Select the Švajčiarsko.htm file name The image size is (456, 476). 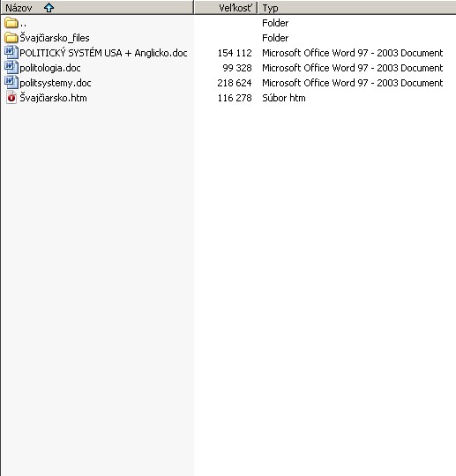[53, 98]
